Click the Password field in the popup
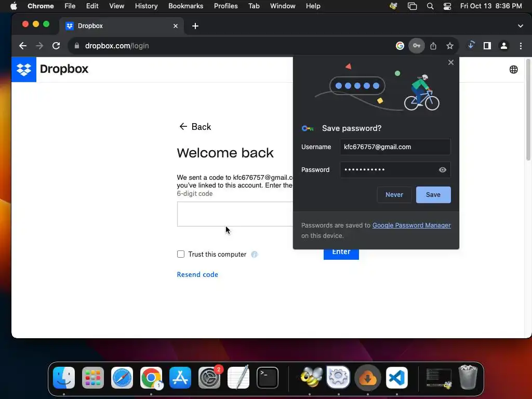The height and width of the screenshot is (399, 532). [x=395, y=170]
